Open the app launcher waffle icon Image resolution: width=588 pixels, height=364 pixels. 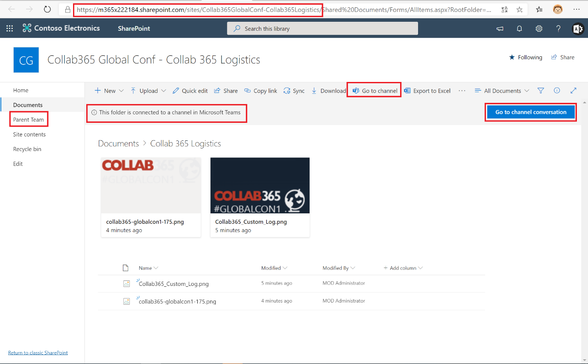(x=9, y=29)
